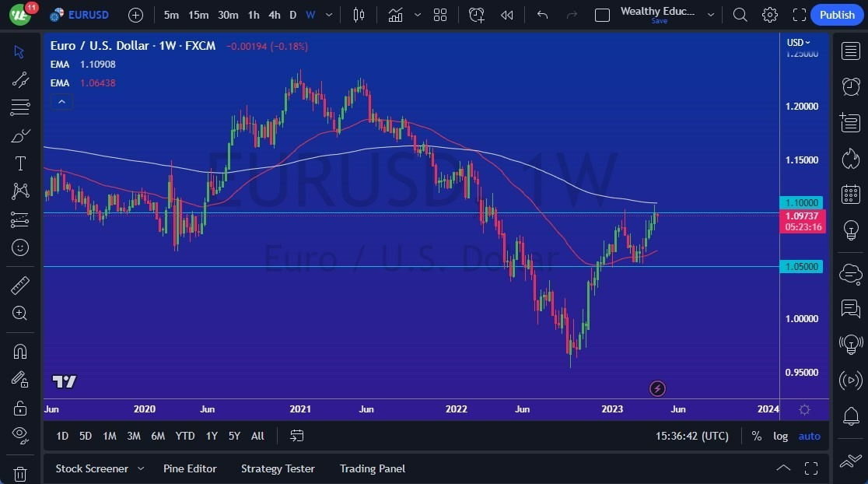This screenshot has width=868, height=484.
Task: Open the XABCD Pattern tool
Action: (19, 191)
